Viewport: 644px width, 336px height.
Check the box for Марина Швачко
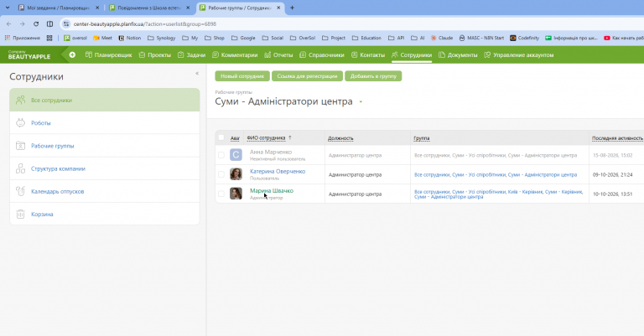tap(221, 194)
